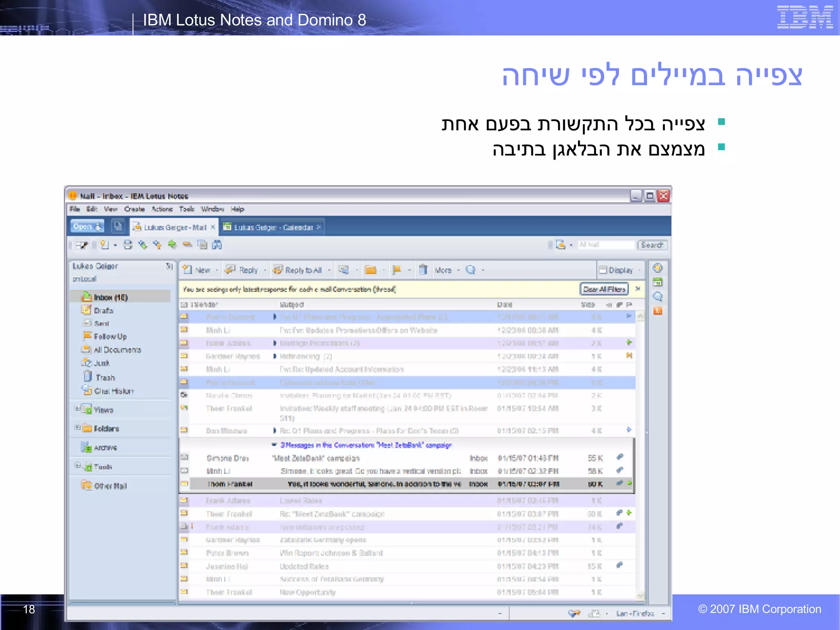The height and width of the screenshot is (630, 840).
Task: Click the green arrow toolbar icon
Action: click(x=172, y=245)
